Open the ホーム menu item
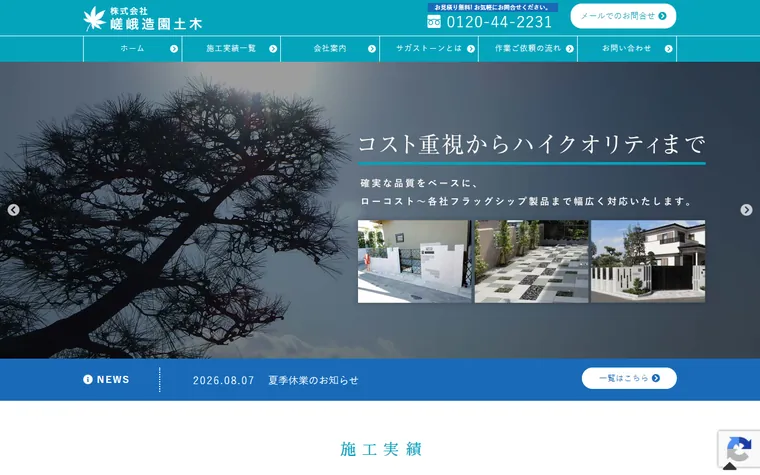Viewport: 760px width, 475px height. 132,48
